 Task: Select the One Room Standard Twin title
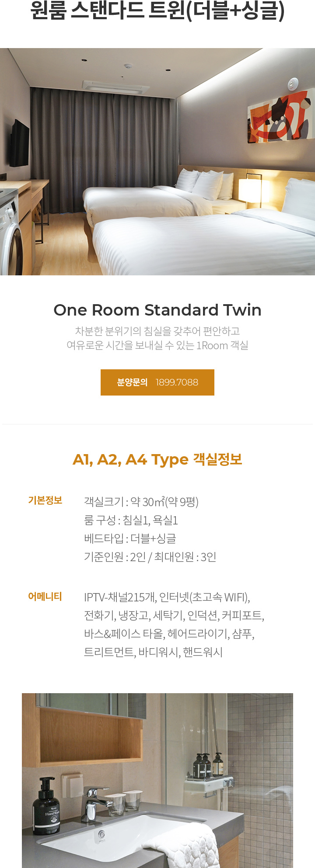pos(157,310)
